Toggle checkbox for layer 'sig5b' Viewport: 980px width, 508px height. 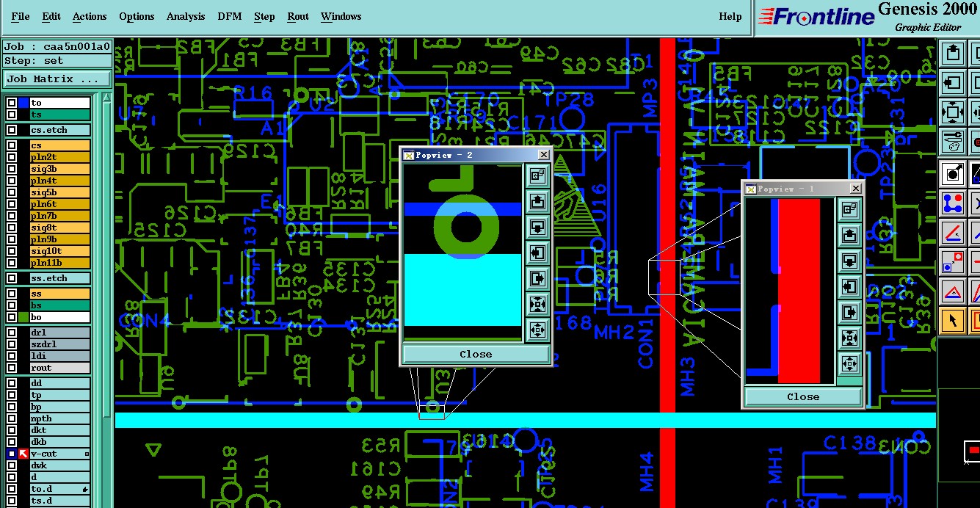tap(12, 192)
